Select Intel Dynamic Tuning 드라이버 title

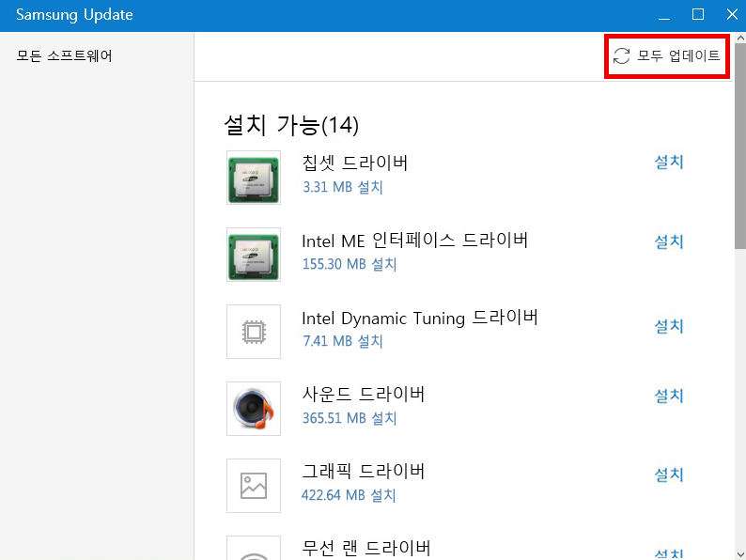420,318
